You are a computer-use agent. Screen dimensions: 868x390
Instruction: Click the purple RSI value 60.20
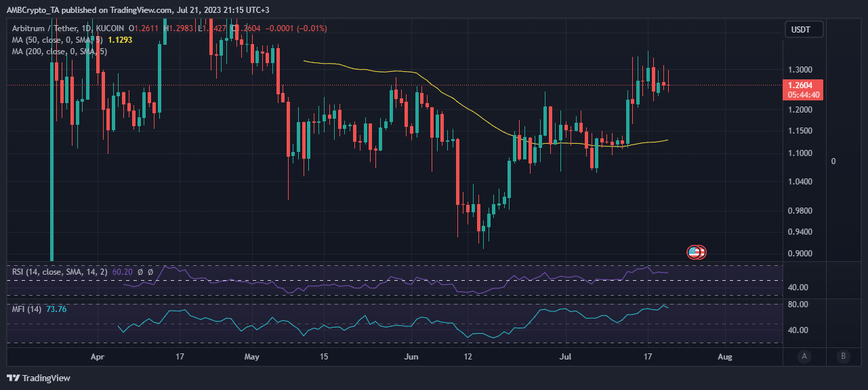pyautogui.click(x=122, y=272)
